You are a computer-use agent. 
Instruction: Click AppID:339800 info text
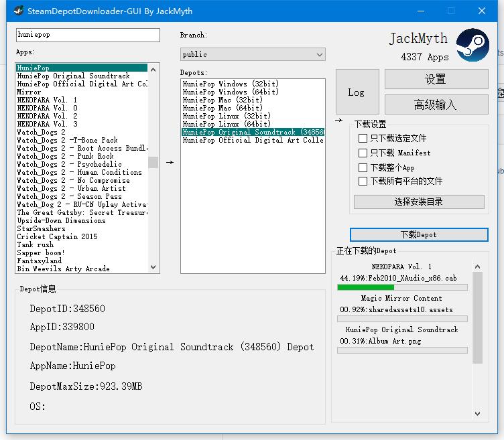[x=62, y=327]
